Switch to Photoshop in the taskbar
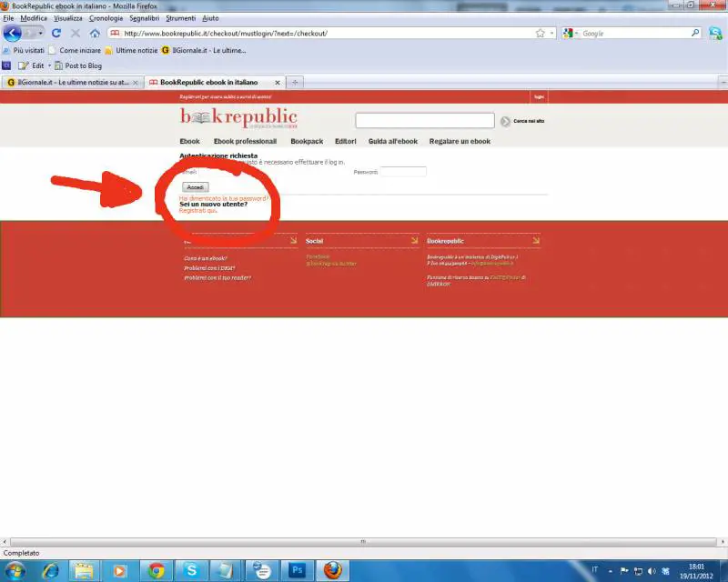The width and height of the screenshot is (728, 582). pos(298,571)
